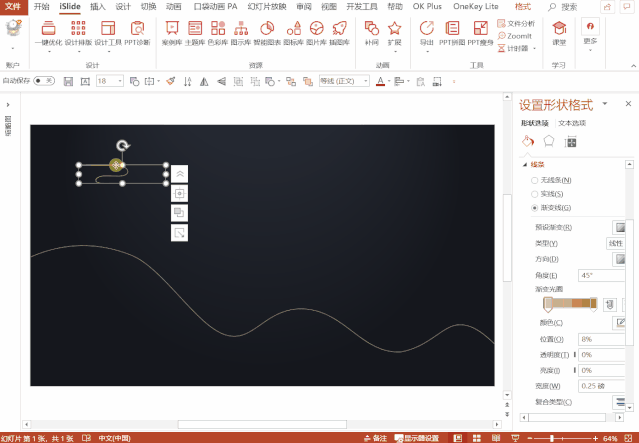Open PPT拼图 tool

[x=452, y=33]
